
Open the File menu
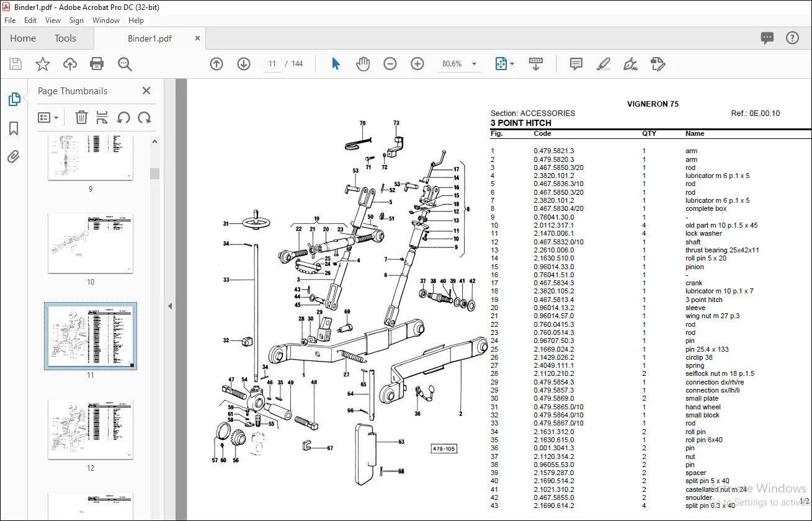click(11, 20)
